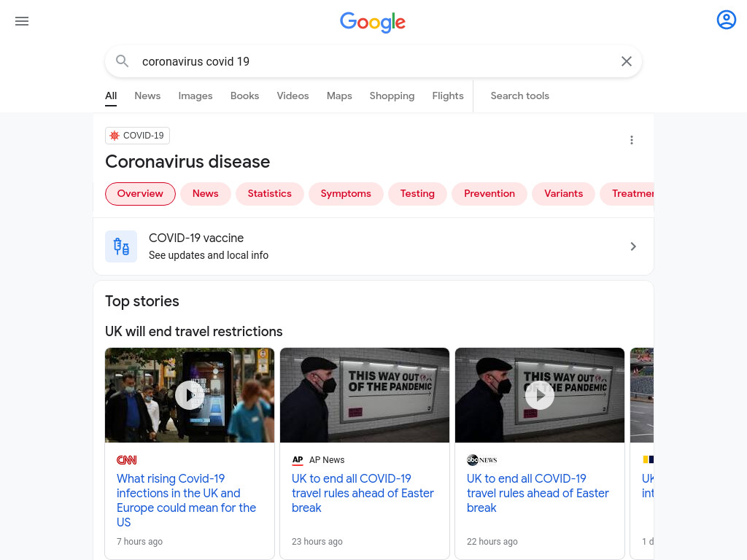Open CNN article about rising Covid-19 infections
This screenshot has width=747, height=560.
186,500
